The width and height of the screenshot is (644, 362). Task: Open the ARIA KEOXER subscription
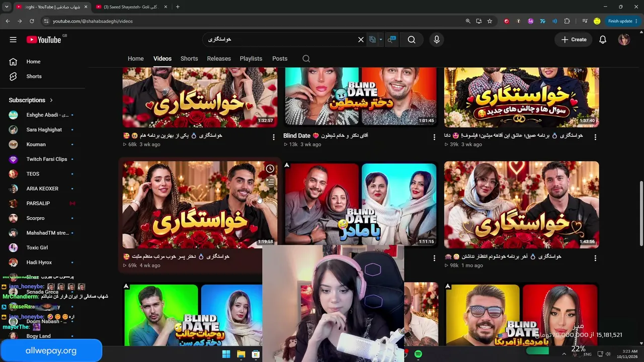click(42, 189)
